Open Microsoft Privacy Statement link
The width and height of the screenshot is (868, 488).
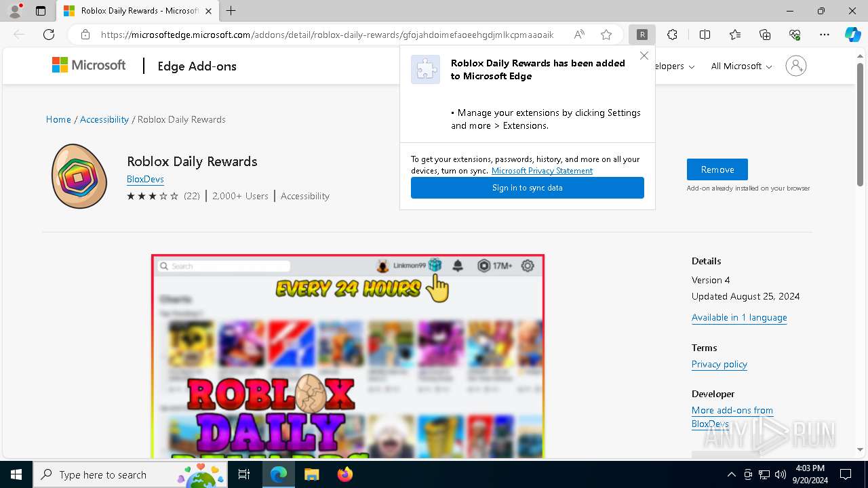click(542, 171)
